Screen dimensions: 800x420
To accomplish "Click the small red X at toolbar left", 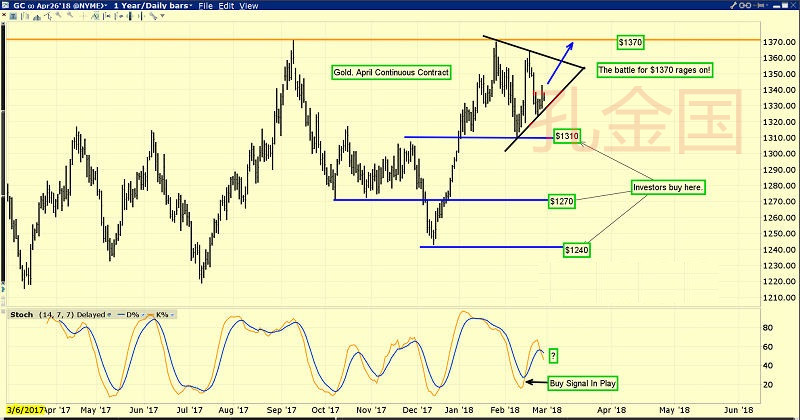I will click(4, 15).
